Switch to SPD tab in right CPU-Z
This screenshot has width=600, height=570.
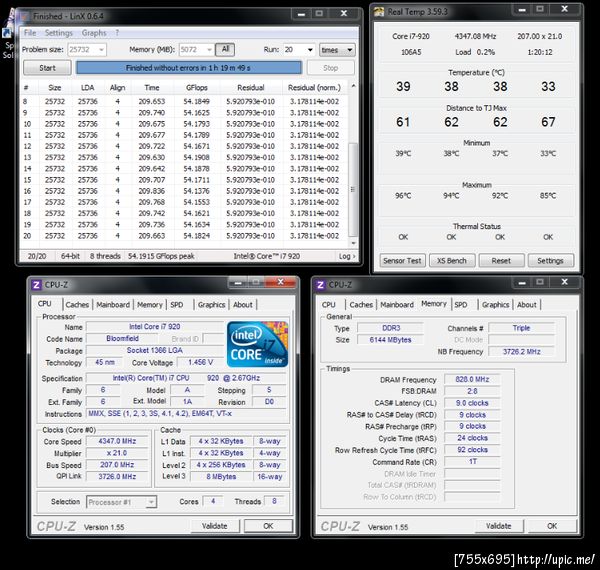coord(461,305)
